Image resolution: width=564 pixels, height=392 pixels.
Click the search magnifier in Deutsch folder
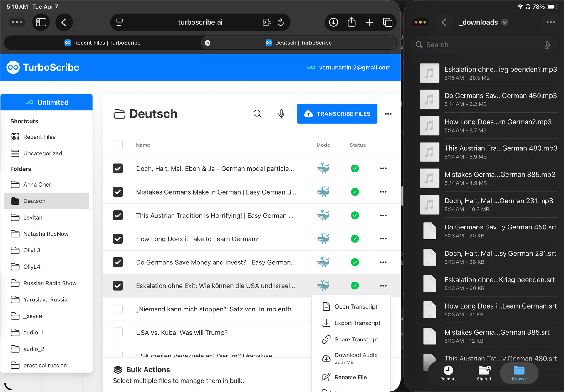[x=257, y=114]
